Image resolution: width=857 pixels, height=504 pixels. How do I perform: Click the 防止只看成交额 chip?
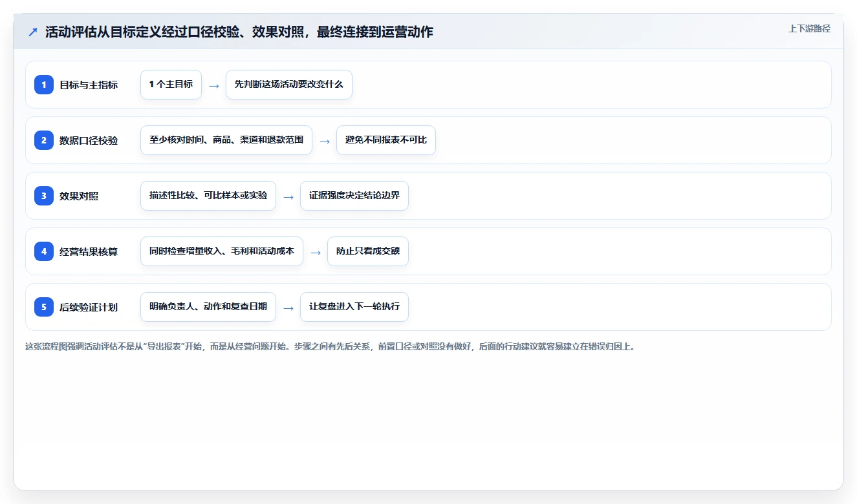(x=368, y=251)
